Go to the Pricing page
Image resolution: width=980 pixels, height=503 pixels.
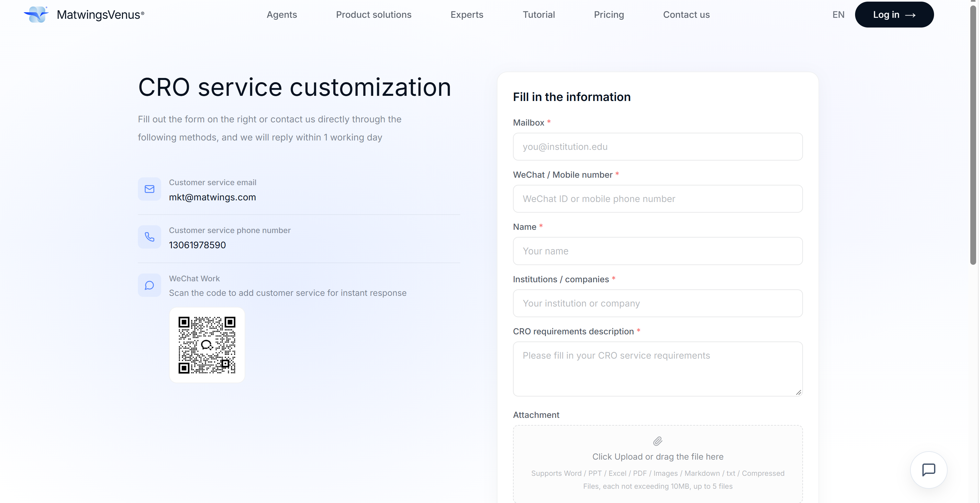coord(609,15)
